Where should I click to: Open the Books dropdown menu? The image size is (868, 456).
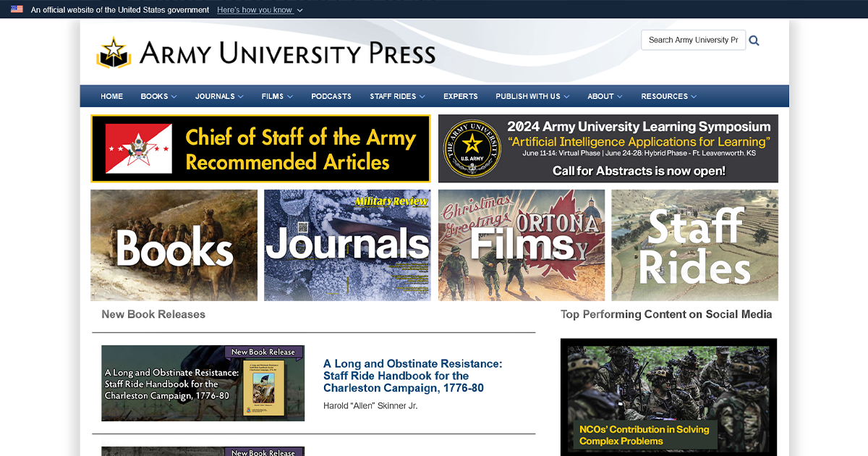(158, 96)
